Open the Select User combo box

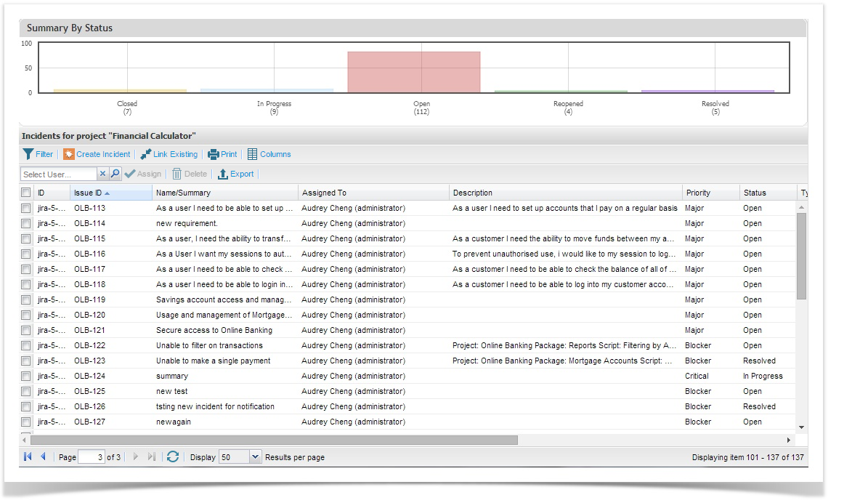coord(58,174)
